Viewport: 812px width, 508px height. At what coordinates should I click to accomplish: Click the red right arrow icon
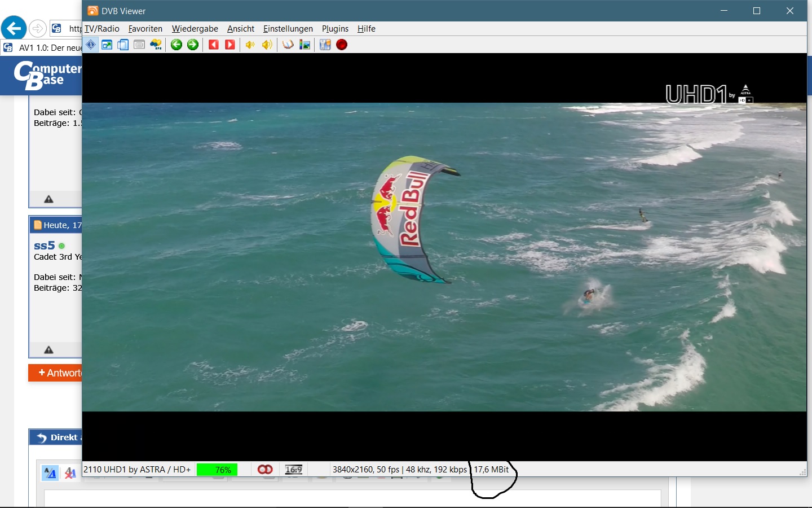click(230, 45)
